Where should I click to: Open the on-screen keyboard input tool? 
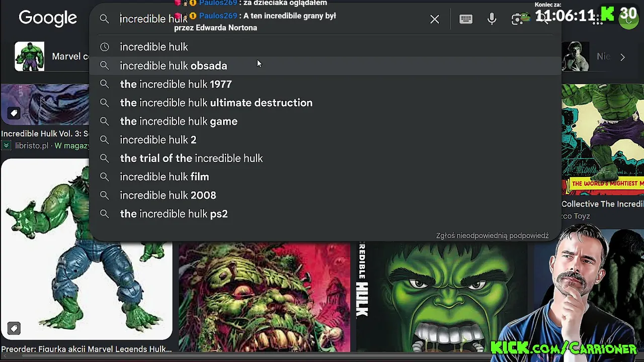coord(466,19)
